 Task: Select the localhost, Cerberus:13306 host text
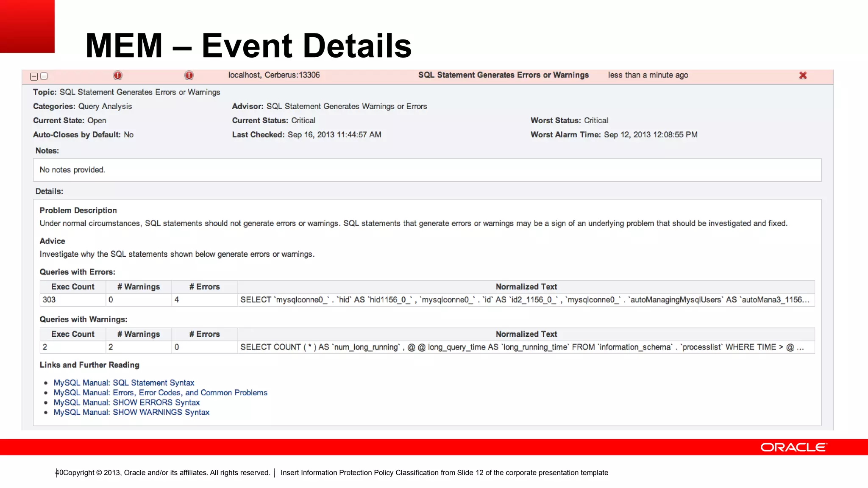(274, 75)
